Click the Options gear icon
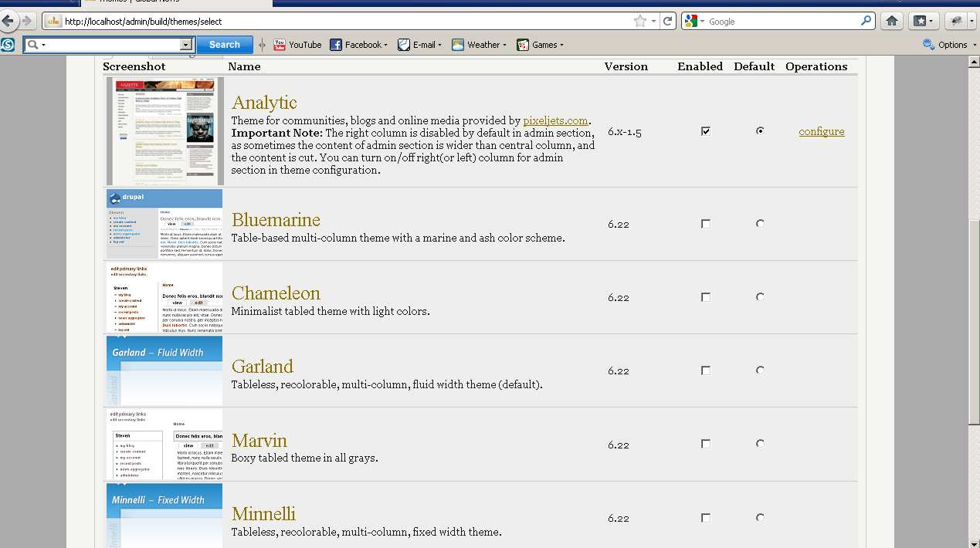The image size is (980, 548). tap(929, 45)
